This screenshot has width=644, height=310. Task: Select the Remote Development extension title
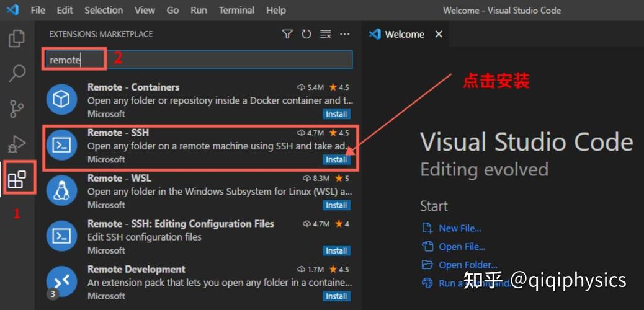136,269
